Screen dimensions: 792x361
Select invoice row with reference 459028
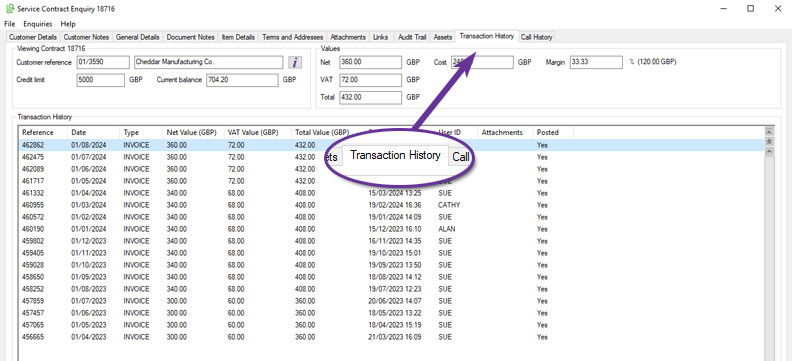click(x=391, y=265)
